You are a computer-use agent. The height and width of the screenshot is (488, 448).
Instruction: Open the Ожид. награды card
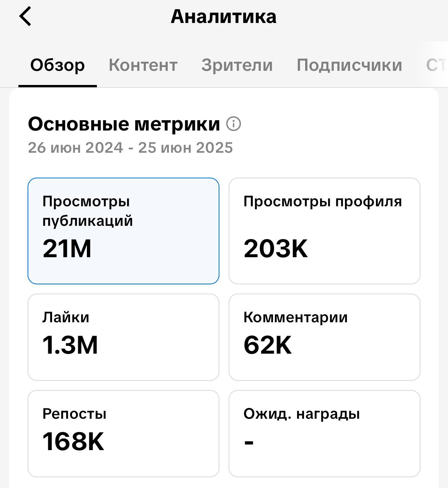pos(324,434)
